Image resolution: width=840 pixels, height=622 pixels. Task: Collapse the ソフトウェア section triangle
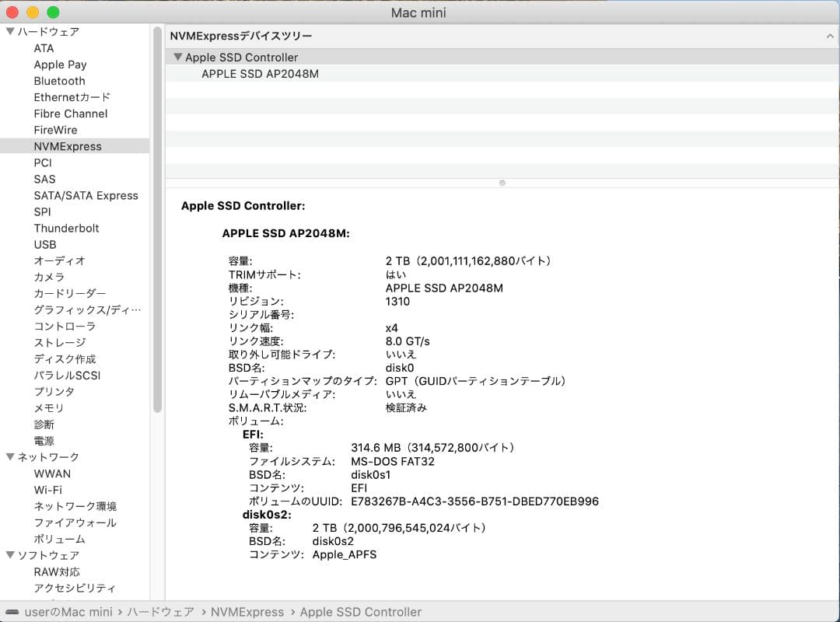click(10, 555)
